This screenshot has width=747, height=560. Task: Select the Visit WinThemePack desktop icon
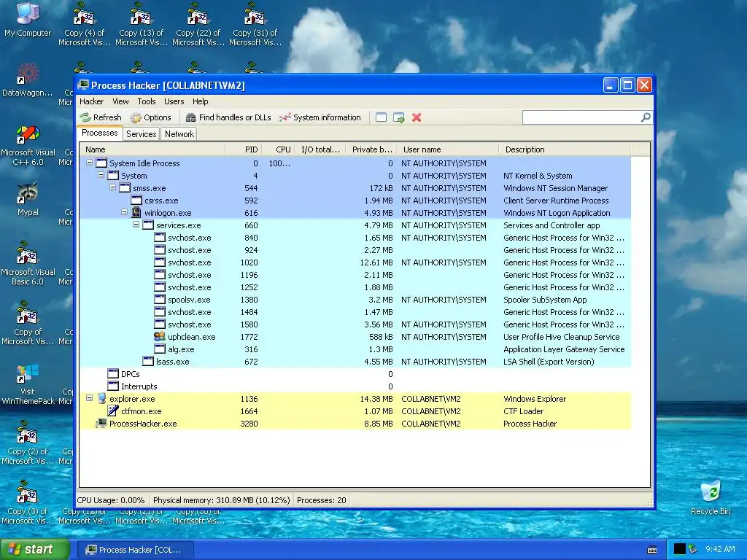[28, 384]
